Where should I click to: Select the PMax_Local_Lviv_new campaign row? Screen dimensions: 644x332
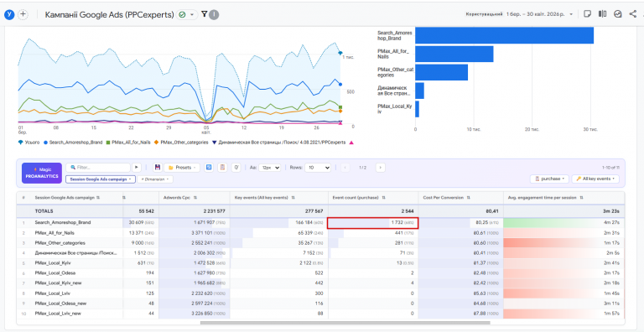(320, 314)
